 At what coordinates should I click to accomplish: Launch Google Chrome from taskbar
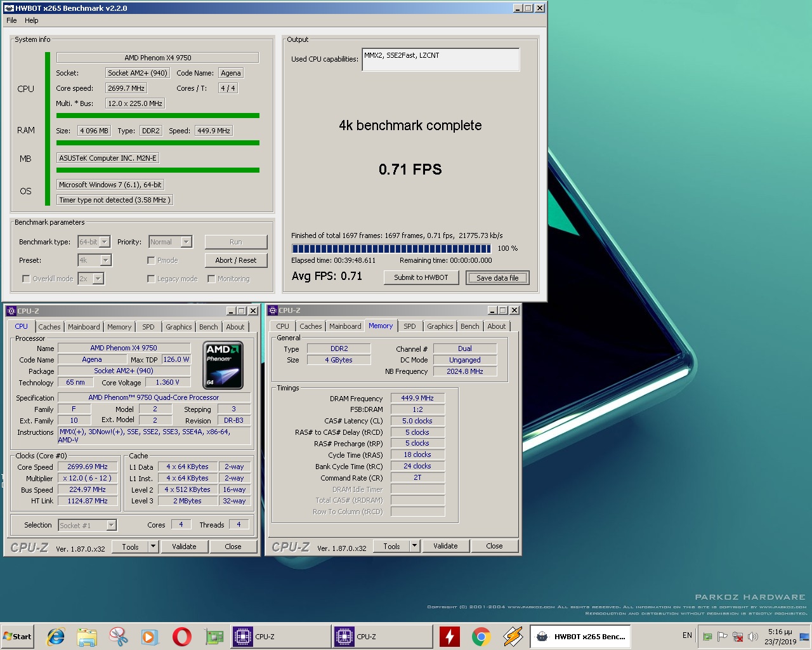pyautogui.click(x=481, y=636)
